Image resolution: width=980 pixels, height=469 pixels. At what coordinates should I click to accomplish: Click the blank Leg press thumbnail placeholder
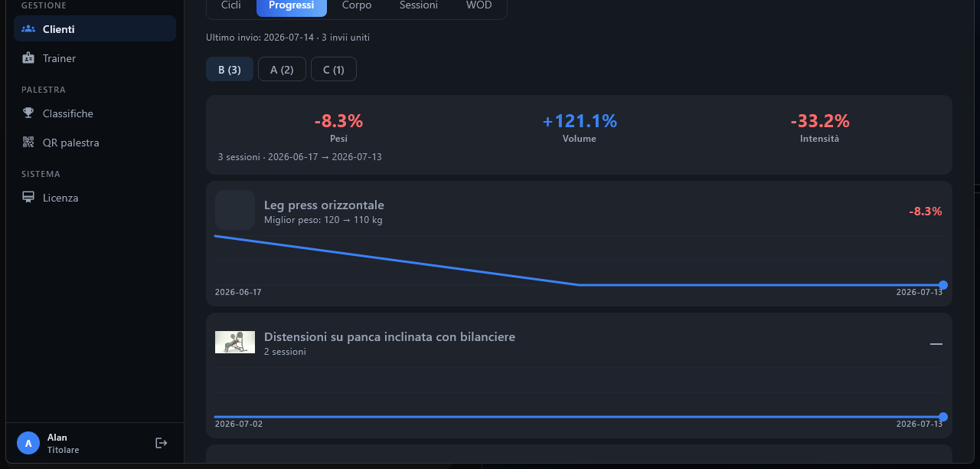coord(235,210)
